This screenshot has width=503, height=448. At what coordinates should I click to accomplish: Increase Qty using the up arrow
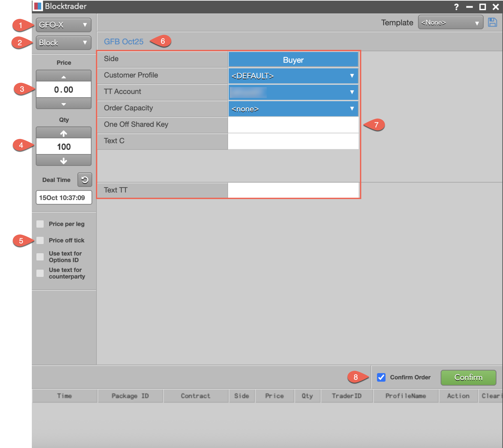(63, 133)
